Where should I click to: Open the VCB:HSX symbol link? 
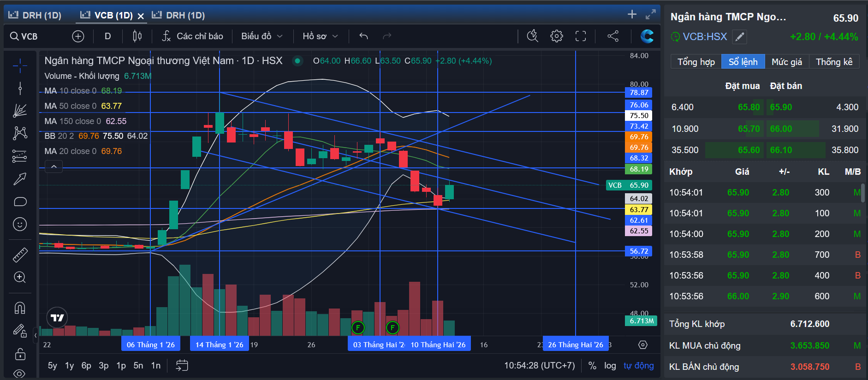[705, 37]
